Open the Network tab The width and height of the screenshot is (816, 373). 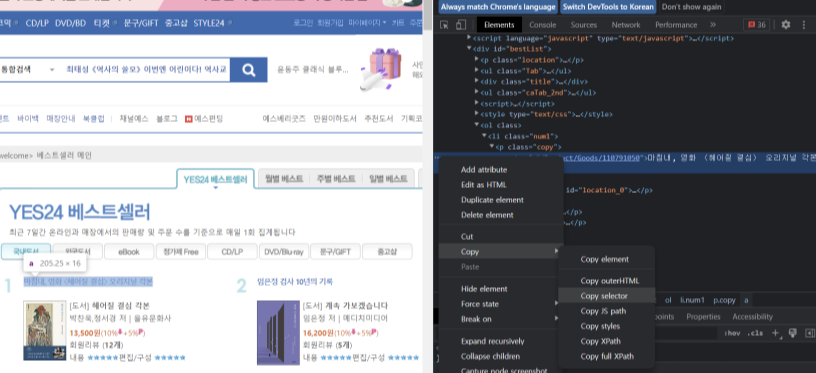coord(626,24)
